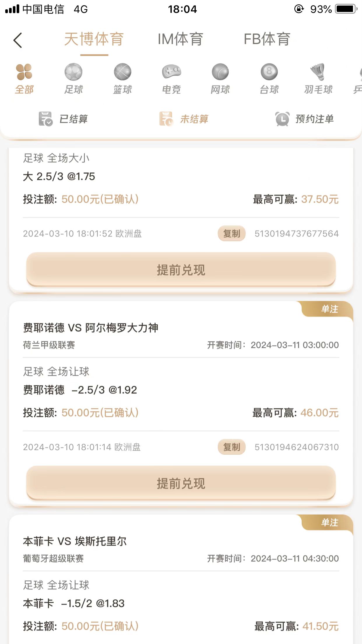The width and height of the screenshot is (362, 644).
Task: Open the FB体育 tab
Action: click(x=267, y=39)
